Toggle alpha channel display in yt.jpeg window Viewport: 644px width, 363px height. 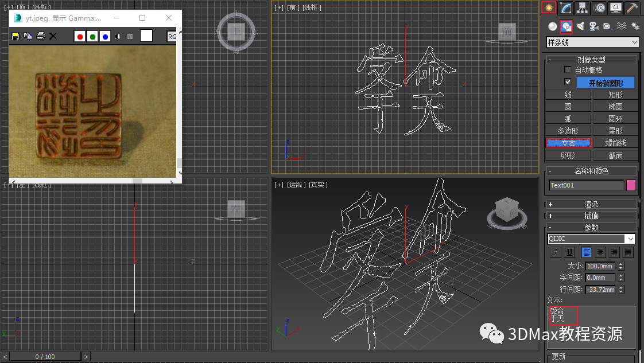coord(118,37)
